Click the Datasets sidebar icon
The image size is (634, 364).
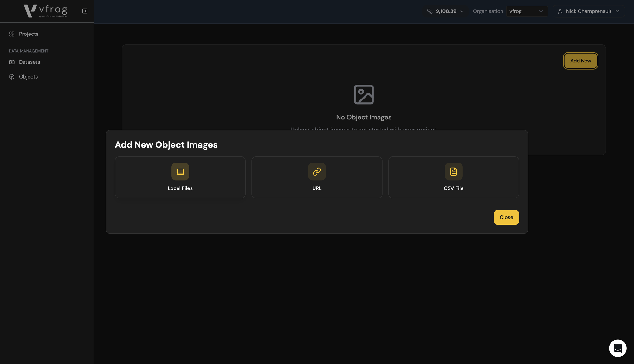(12, 62)
